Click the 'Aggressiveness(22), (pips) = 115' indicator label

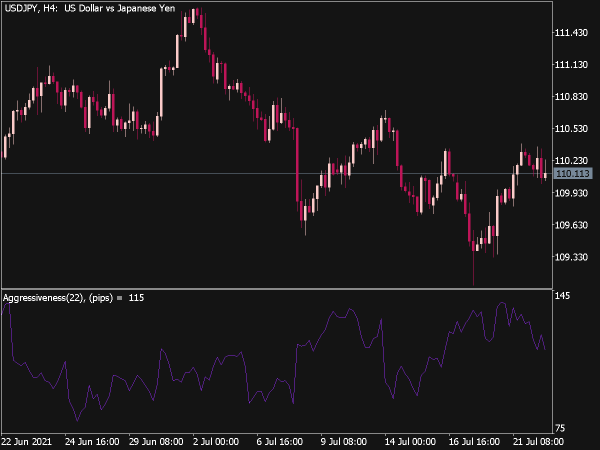(x=73, y=298)
